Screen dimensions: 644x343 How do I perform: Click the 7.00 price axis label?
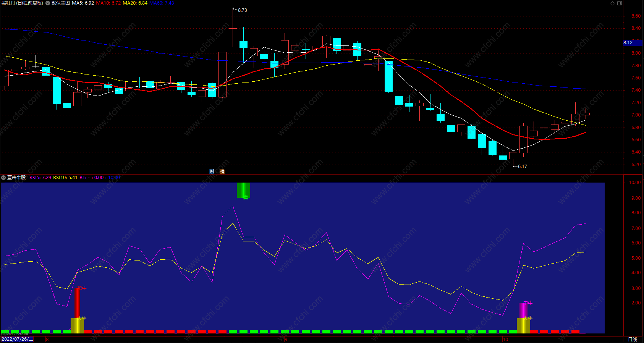point(636,115)
